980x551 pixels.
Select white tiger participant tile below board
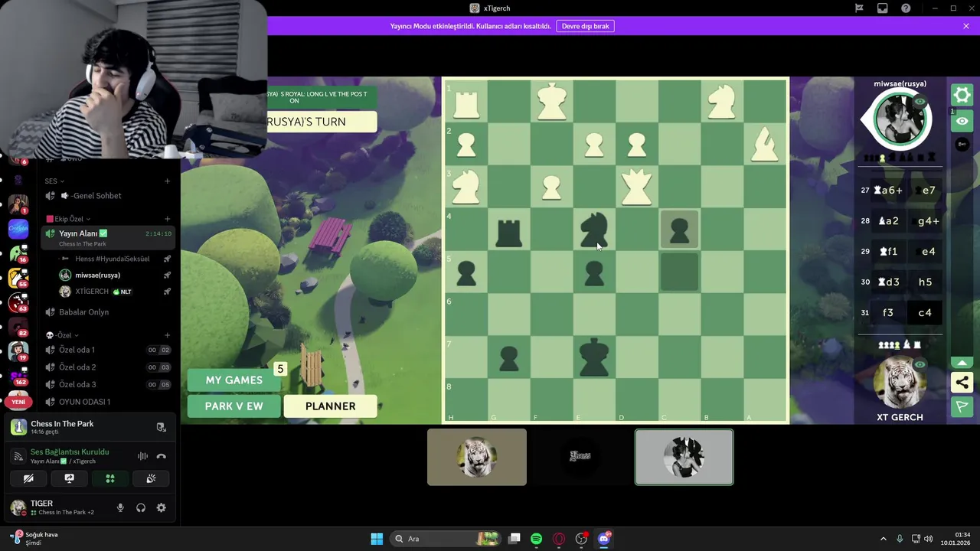pos(477,457)
